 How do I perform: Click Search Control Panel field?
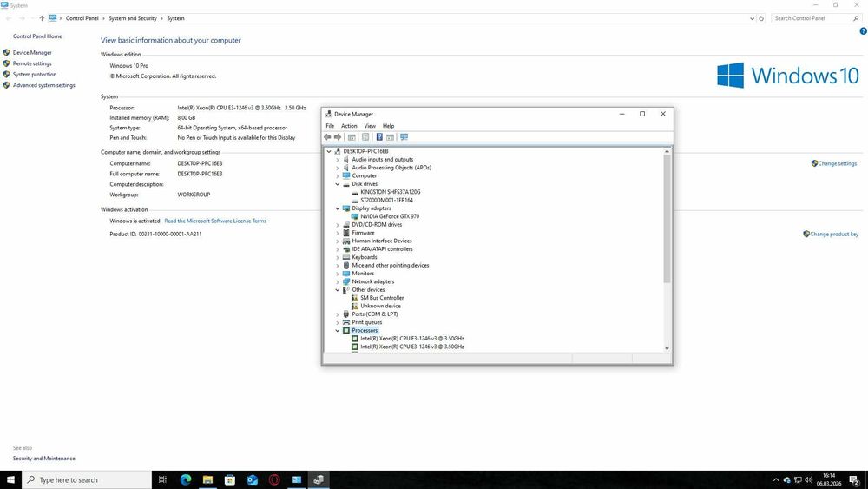817,18
